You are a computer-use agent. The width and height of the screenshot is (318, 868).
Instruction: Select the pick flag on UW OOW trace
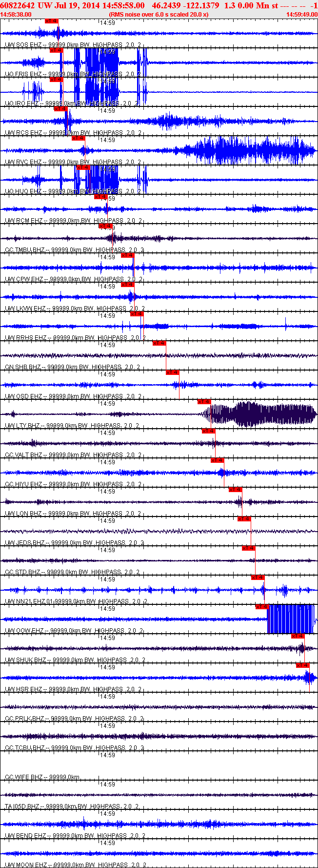click(x=262, y=607)
